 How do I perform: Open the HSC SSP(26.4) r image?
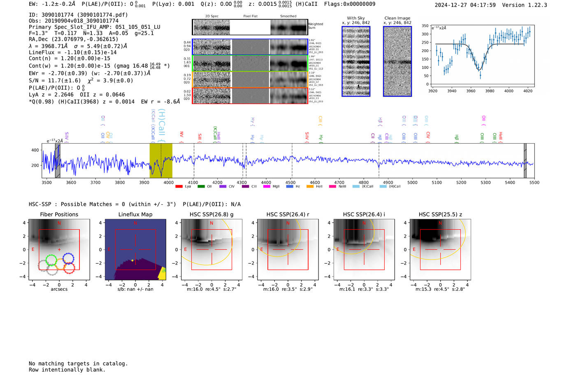[x=288, y=250]
